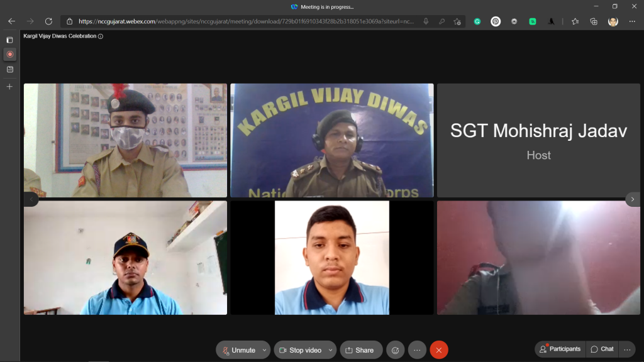Show meeting info next to Kargil Vijay Diwas Celebration
Screen dimensions: 644x362
(101, 36)
